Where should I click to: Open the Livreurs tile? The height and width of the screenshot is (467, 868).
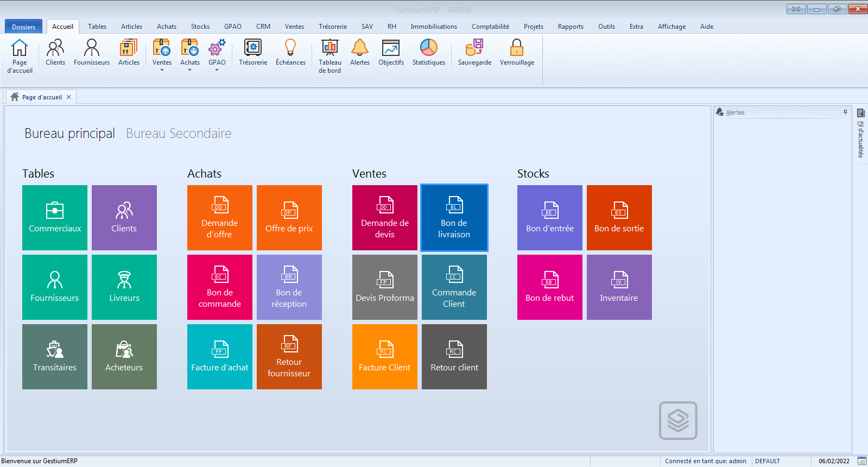124,287
